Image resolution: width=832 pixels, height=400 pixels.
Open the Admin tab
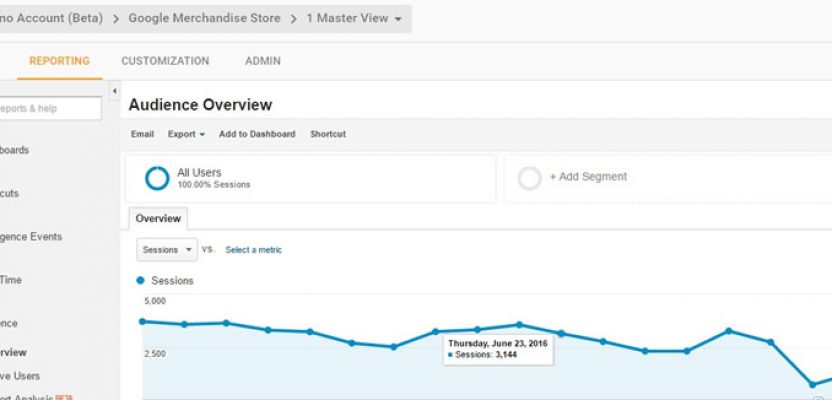click(263, 61)
